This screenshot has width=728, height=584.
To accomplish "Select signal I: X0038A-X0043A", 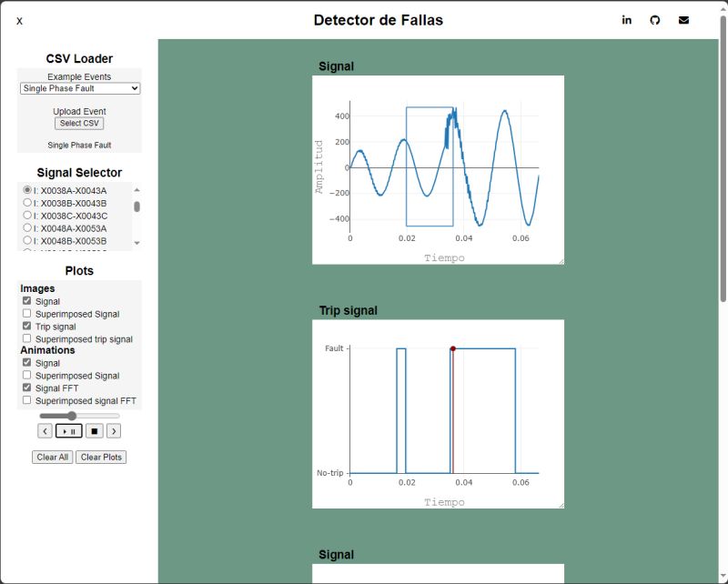I will click(27, 190).
